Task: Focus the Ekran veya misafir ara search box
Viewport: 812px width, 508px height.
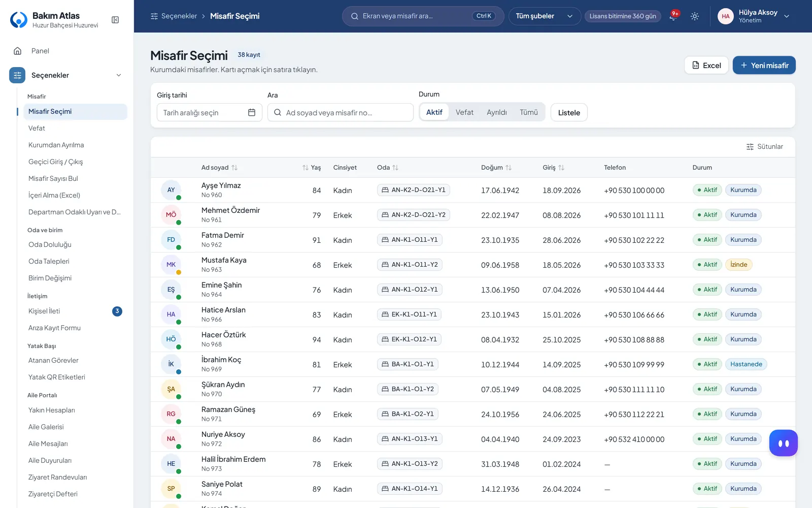Action: 423,16
